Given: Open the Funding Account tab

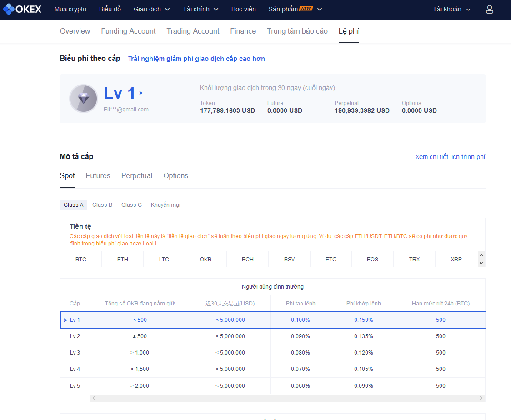Looking at the screenshot, I should [128, 31].
